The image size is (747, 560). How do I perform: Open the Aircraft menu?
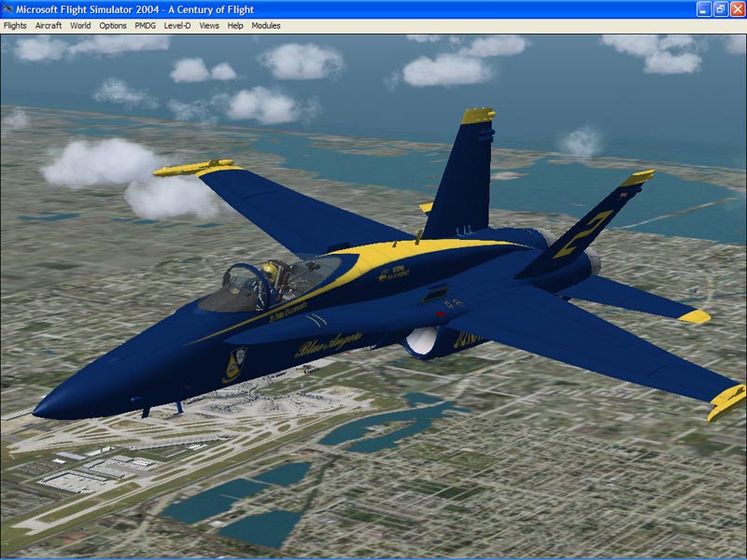[49, 25]
